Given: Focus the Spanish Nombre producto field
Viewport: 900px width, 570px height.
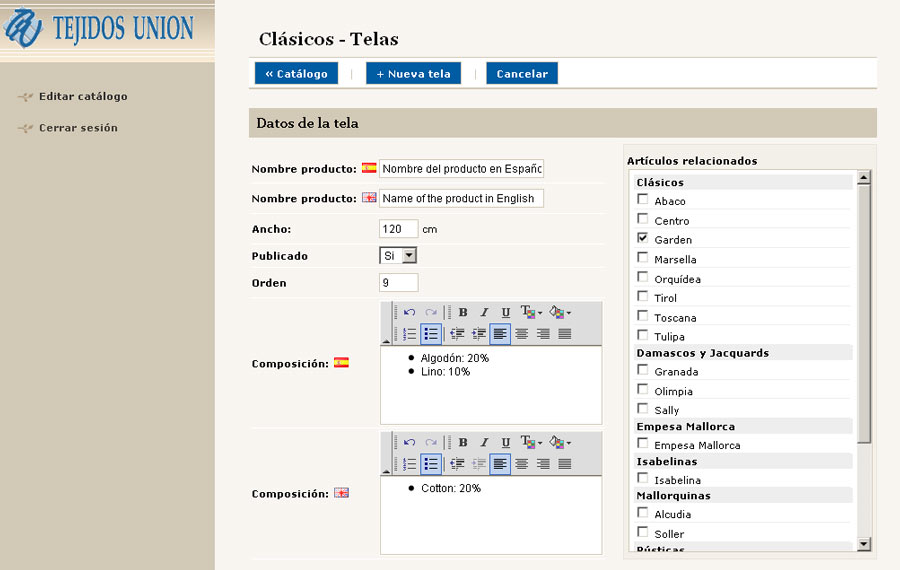Looking at the screenshot, I should coord(461,169).
